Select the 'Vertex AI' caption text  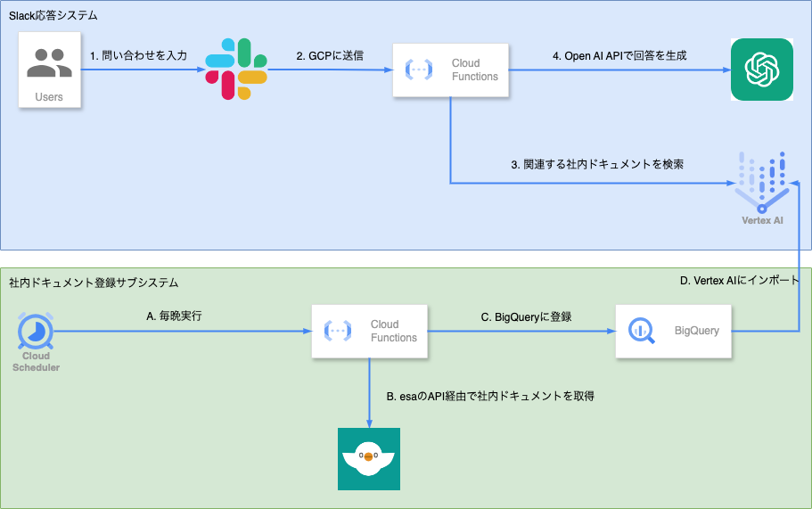[762, 220]
